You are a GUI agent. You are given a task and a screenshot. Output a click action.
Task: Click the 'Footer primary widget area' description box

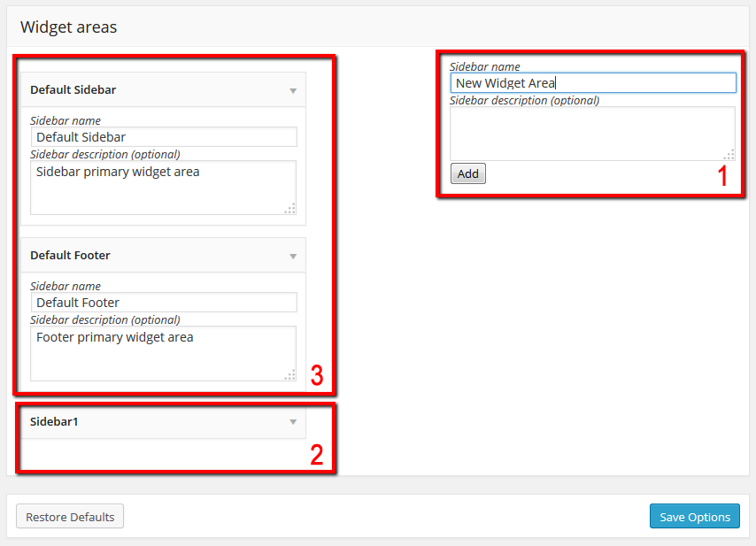163,353
